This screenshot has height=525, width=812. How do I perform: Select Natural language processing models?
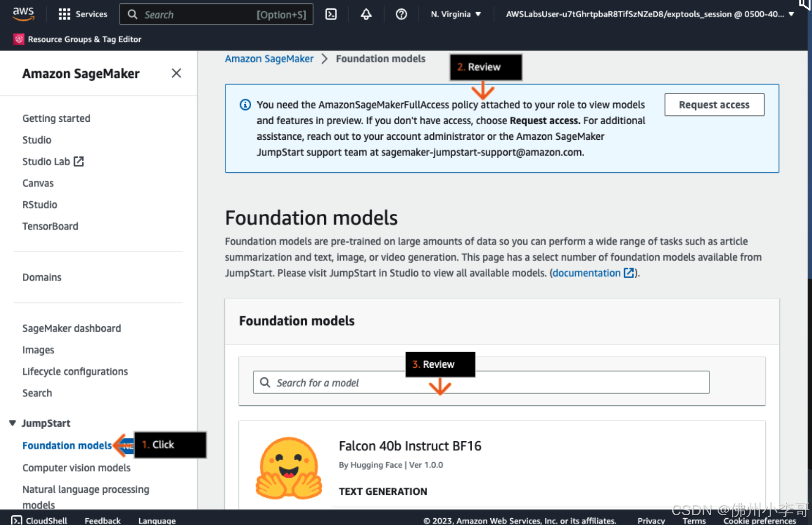(86, 497)
